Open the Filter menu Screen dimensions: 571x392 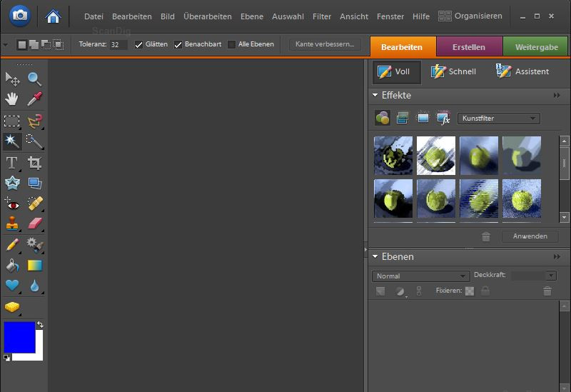(322, 16)
